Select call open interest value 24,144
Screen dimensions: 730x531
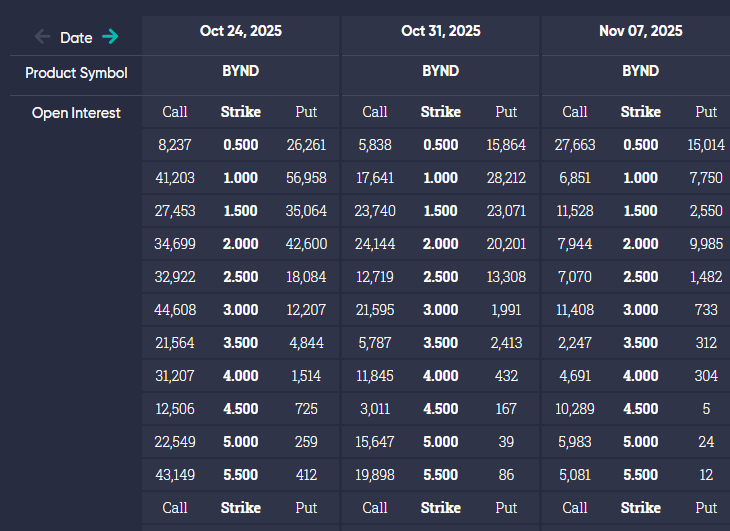[x=375, y=244]
